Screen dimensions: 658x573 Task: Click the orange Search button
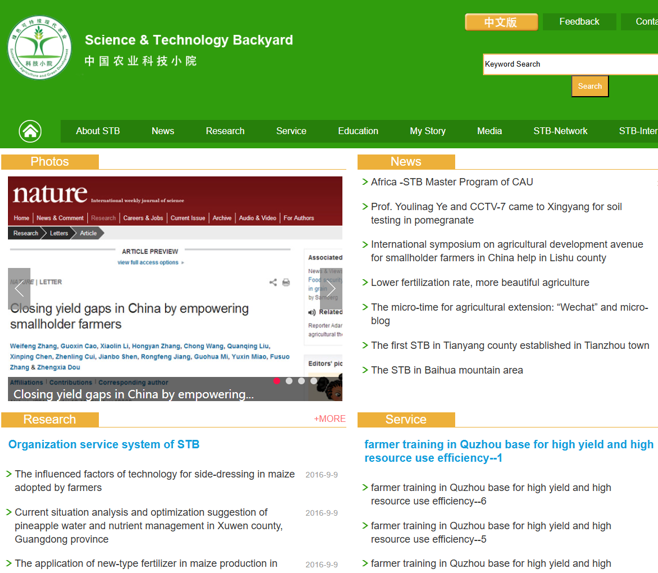[590, 86]
